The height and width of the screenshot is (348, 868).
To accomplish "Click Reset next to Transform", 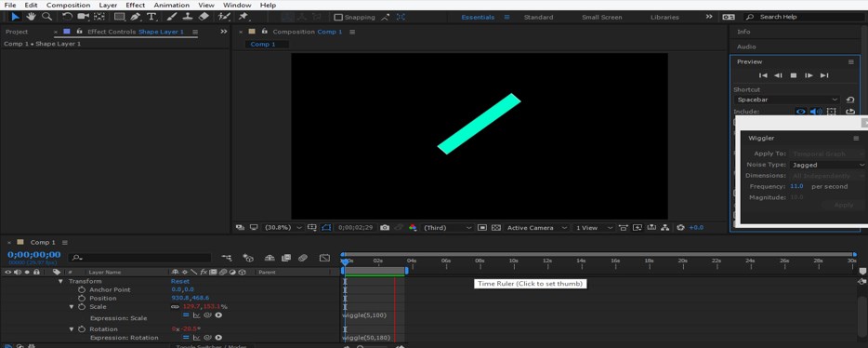I will pos(180,282).
